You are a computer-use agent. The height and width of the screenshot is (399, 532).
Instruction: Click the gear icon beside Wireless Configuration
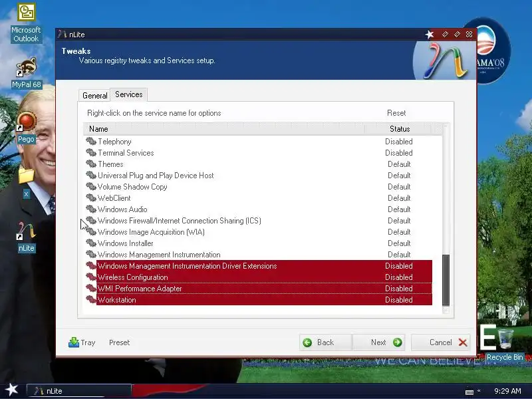pyautogui.click(x=91, y=277)
